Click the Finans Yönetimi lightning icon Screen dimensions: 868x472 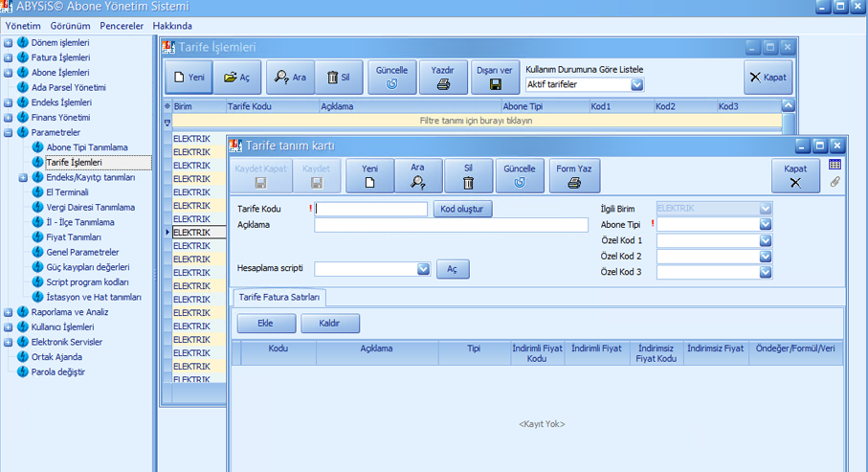(23, 117)
